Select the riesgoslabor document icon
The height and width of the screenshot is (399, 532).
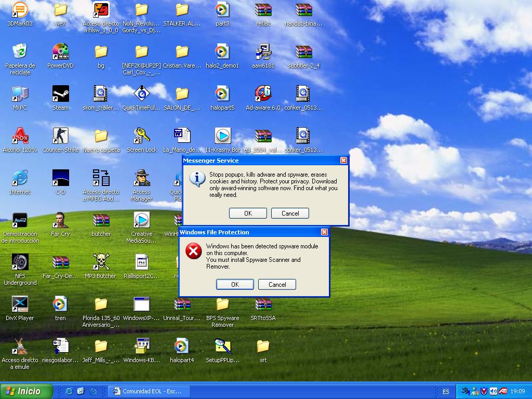60,346
